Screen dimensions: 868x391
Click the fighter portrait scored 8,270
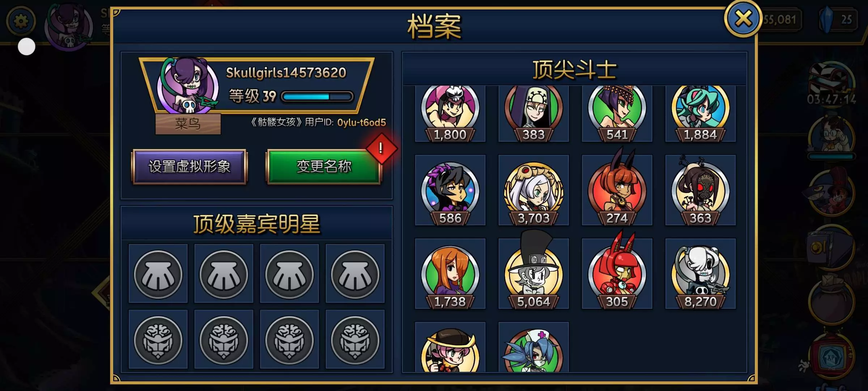pyautogui.click(x=701, y=273)
